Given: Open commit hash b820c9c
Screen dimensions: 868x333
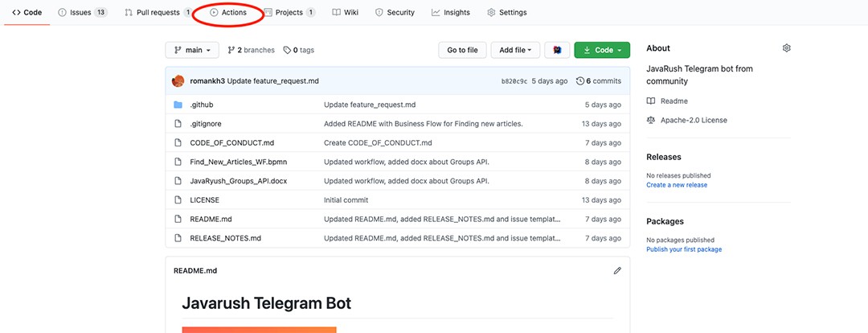Looking at the screenshot, I should [x=514, y=81].
